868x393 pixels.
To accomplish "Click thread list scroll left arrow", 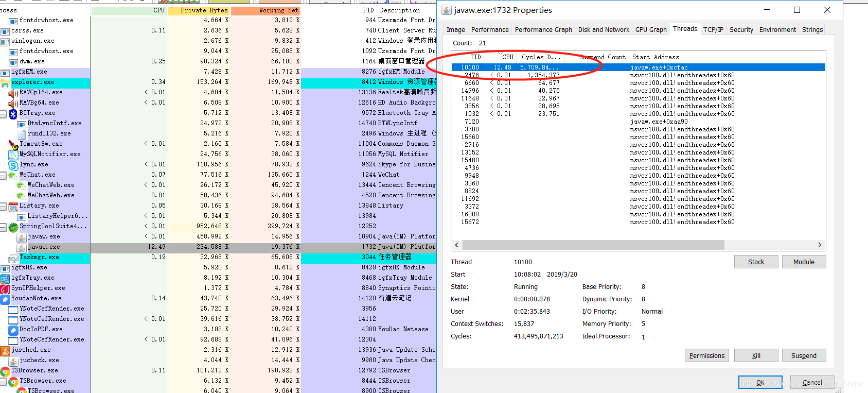I will [457, 245].
